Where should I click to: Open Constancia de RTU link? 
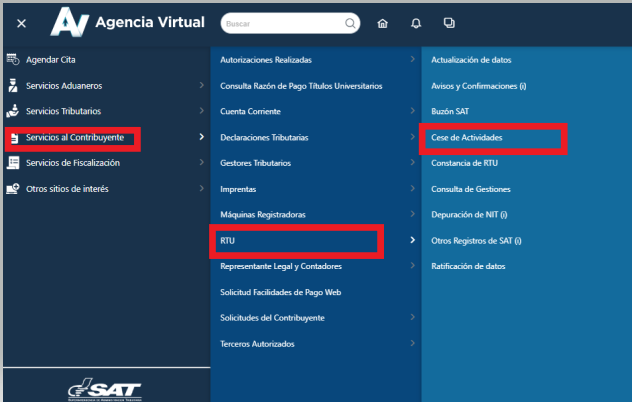tap(463, 163)
